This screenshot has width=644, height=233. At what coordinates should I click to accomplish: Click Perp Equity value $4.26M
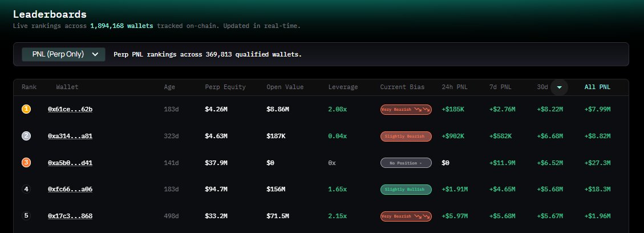tap(216, 109)
